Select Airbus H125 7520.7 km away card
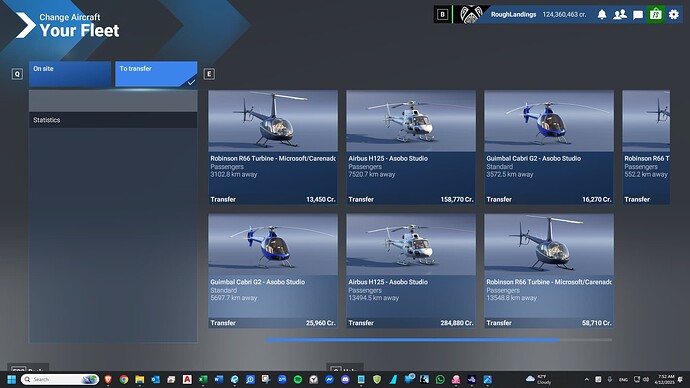 point(411,147)
